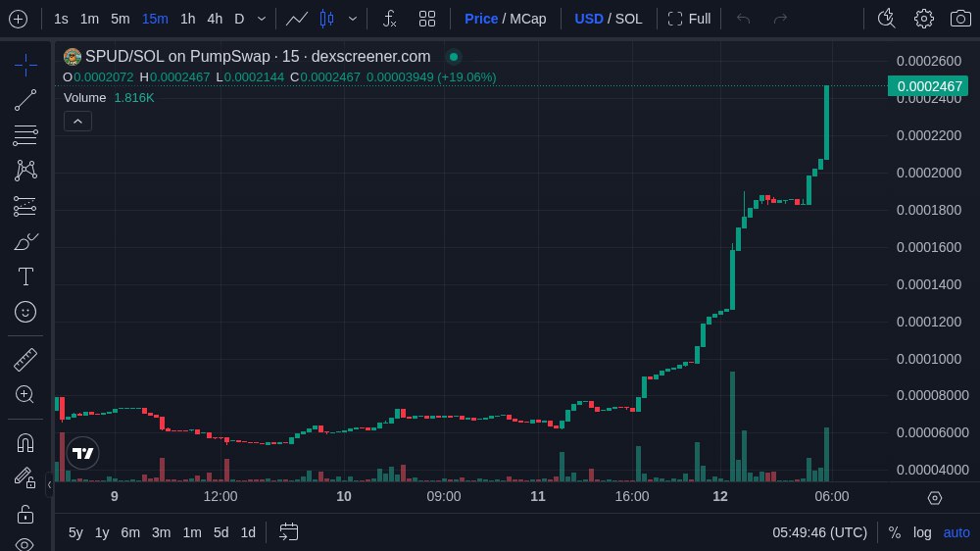The height and width of the screenshot is (551, 980).
Task: Open chart settings gear in toolbar
Action: coord(923,19)
